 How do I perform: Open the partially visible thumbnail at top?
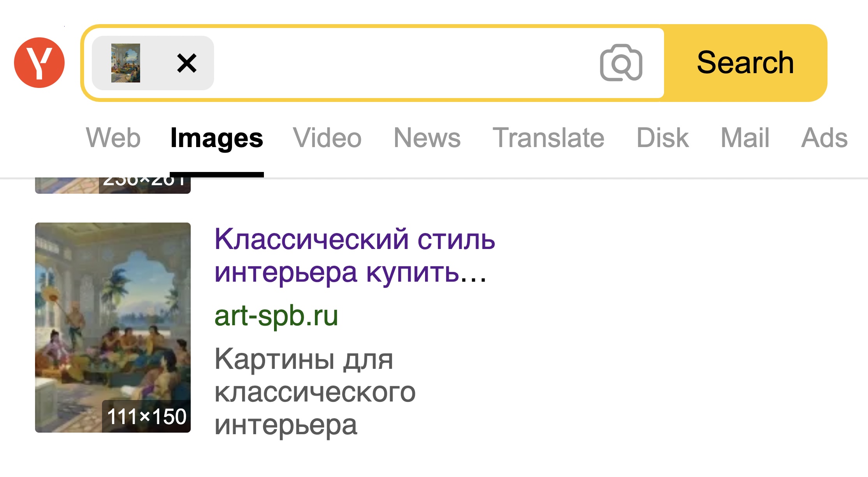113,186
